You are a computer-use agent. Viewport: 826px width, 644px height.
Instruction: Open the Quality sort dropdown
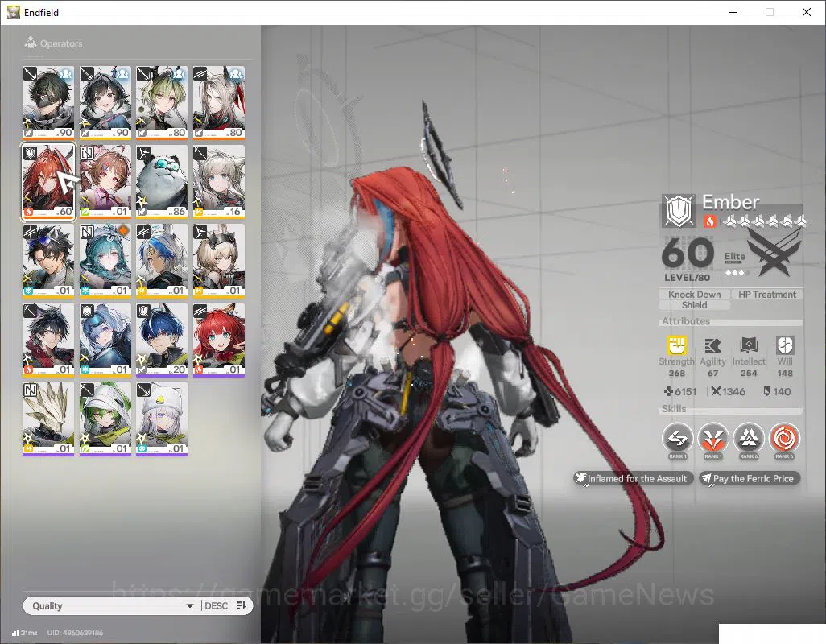[x=112, y=605]
